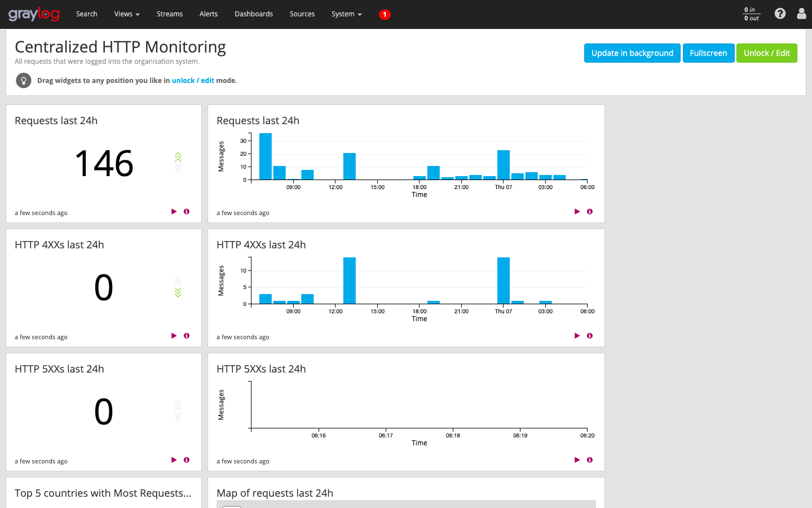Viewport: 812px width, 508px height.
Task: Replay search for HTTP 5XXs count widget
Action: [174, 460]
